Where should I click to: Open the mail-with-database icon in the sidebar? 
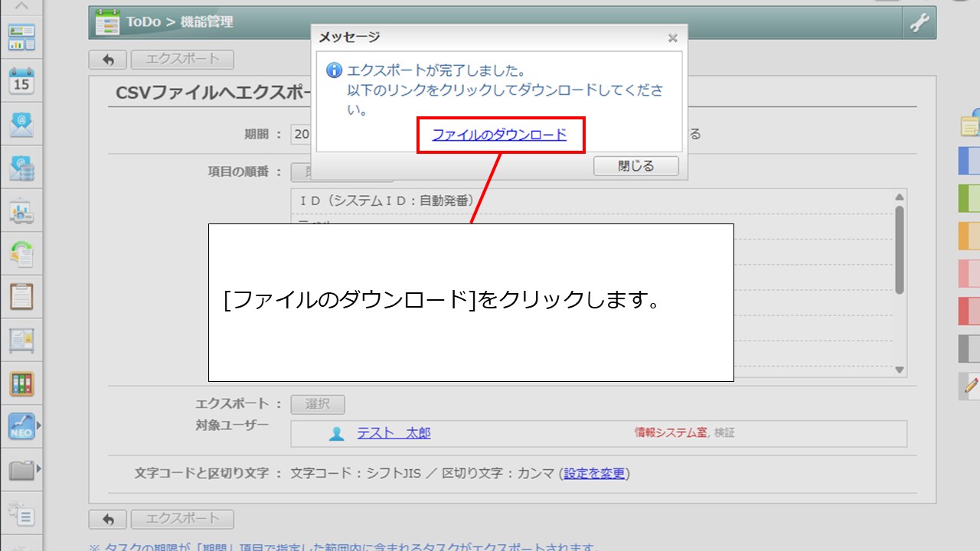coord(21,167)
